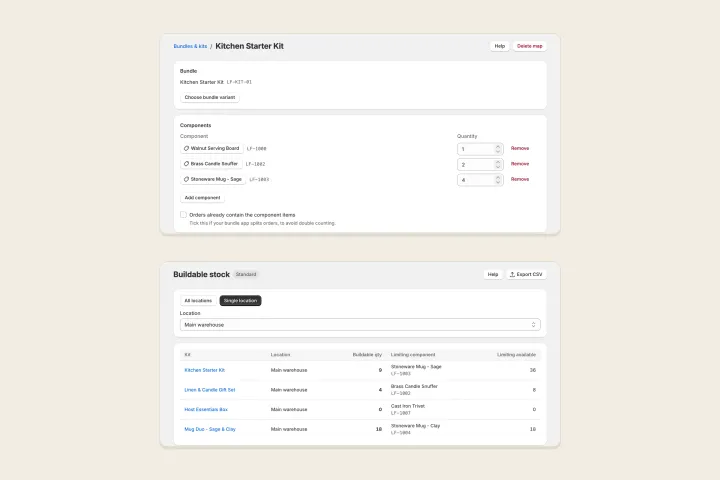Open the Host Essentials Box link
Viewport: 720px width, 480px height.
click(x=206, y=409)
